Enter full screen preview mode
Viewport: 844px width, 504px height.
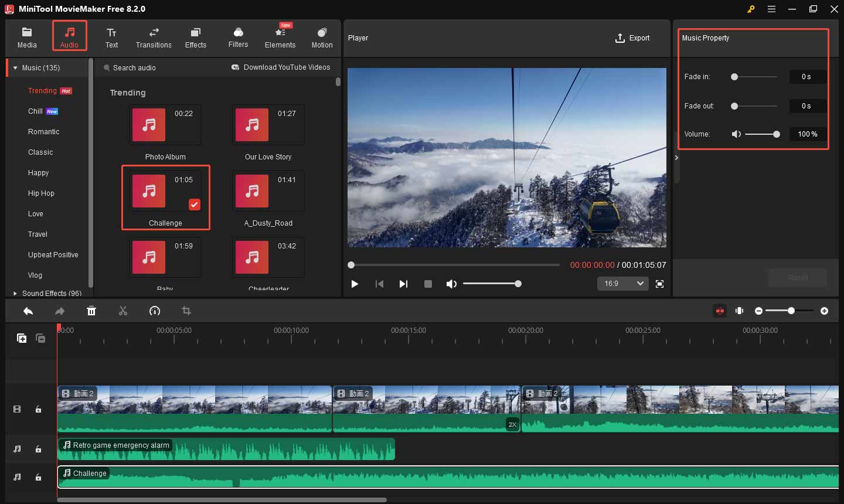point(660,284)
